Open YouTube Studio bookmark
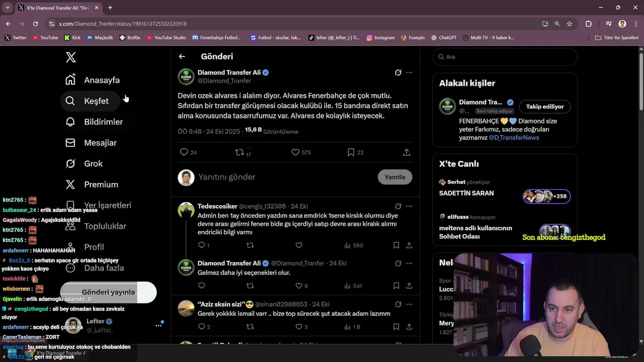The height and width of the screenshot is (362, 644). click(x=166, y=38)
